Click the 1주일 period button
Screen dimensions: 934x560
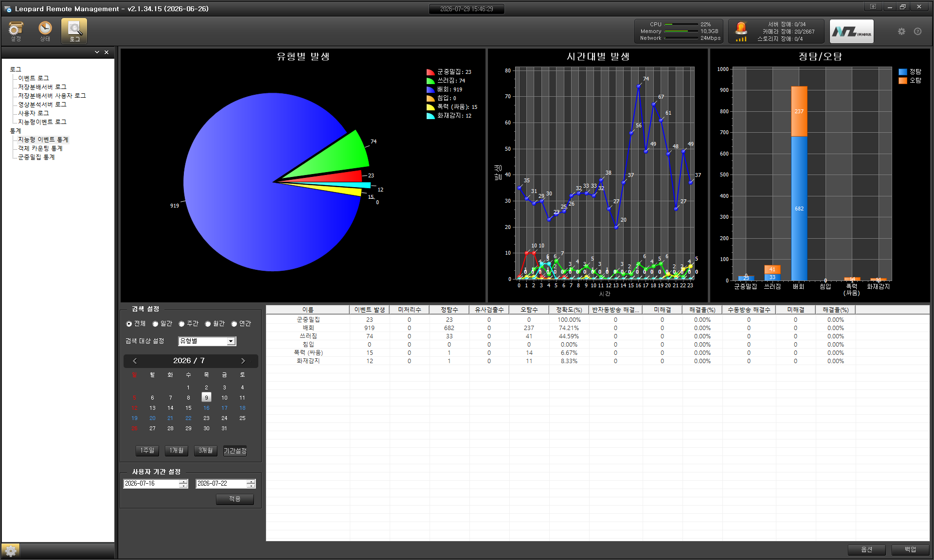pos(147,451)
